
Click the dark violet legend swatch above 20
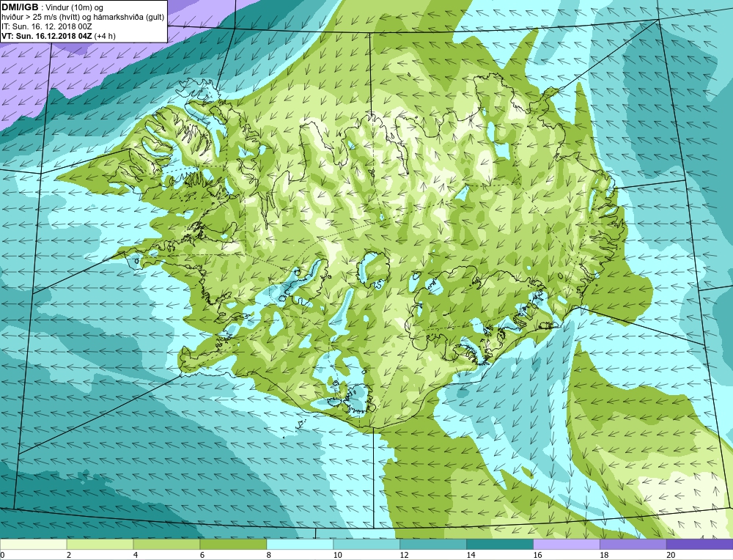click(699, 545)
